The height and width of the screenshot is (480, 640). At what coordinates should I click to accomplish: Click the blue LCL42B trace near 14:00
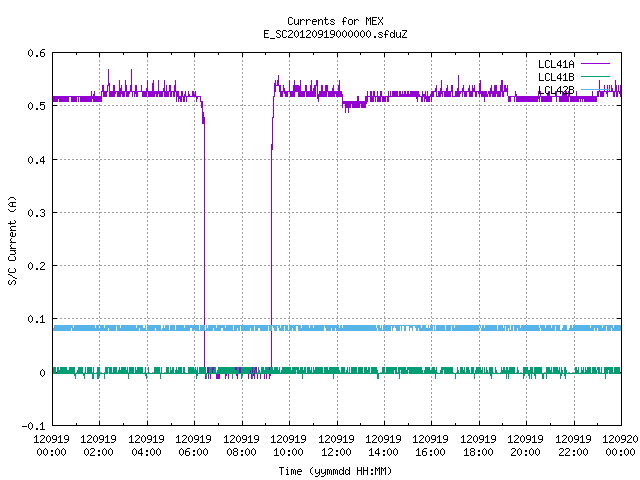384,328
